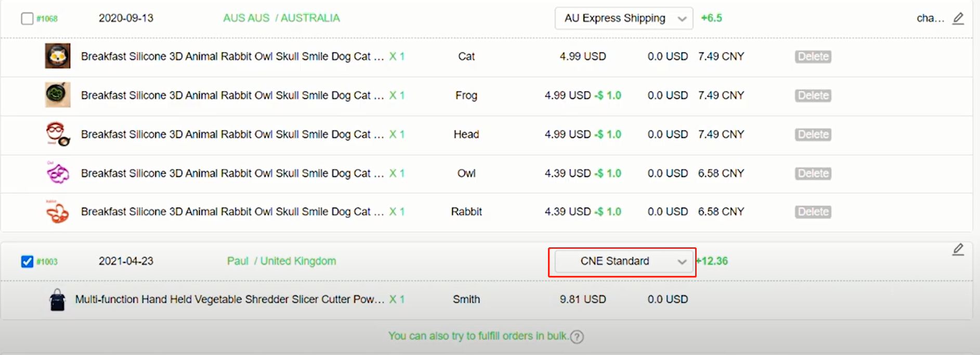Screen dimensions: 980x355
Task: Uncheck the order #1003 checkbox
Action: pos(27,261)
